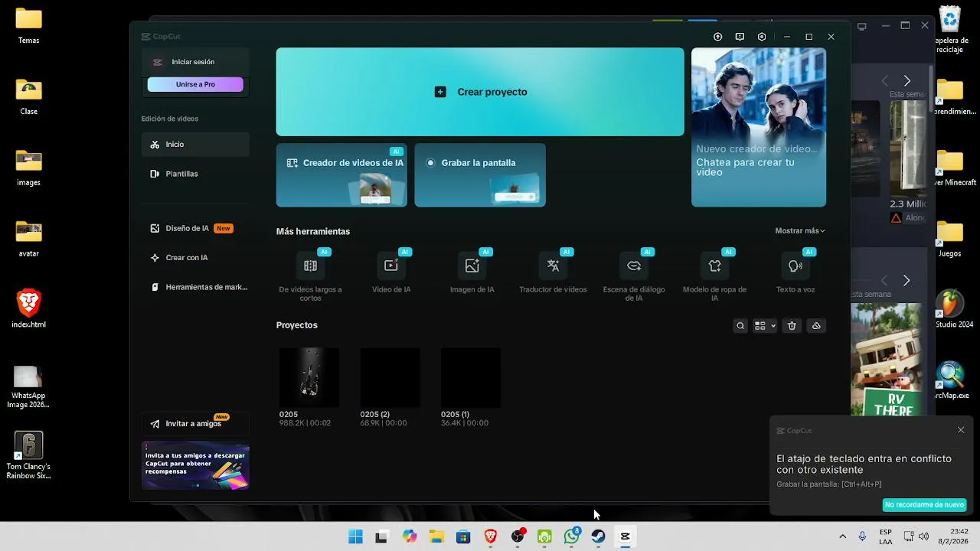Show hidden system tray icons
980x551 pixels.
pos(843,536)
